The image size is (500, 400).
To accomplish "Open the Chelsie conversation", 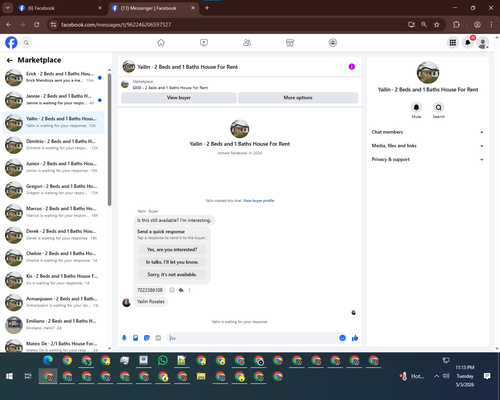I will click(x=54, y=257).
